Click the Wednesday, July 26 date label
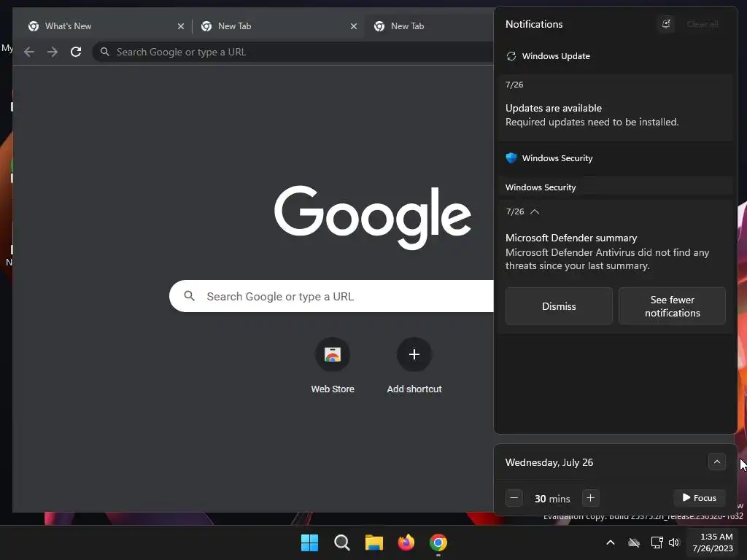The width and height of the screenshot is (747, 560). tap(549, 462)
